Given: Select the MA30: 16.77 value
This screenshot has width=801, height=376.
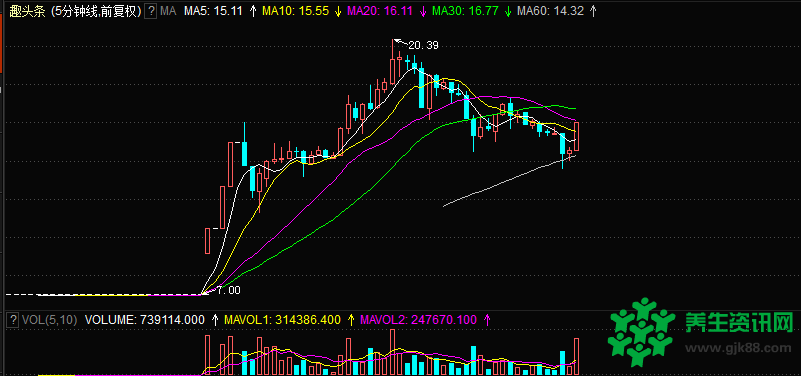Looking at the screenshot, I should tap(465, 11).
